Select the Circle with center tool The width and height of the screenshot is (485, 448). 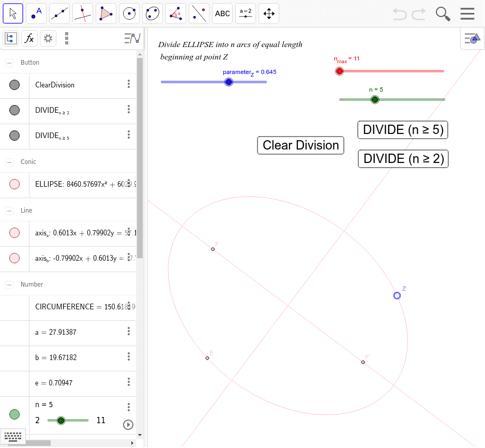(129, 13)
